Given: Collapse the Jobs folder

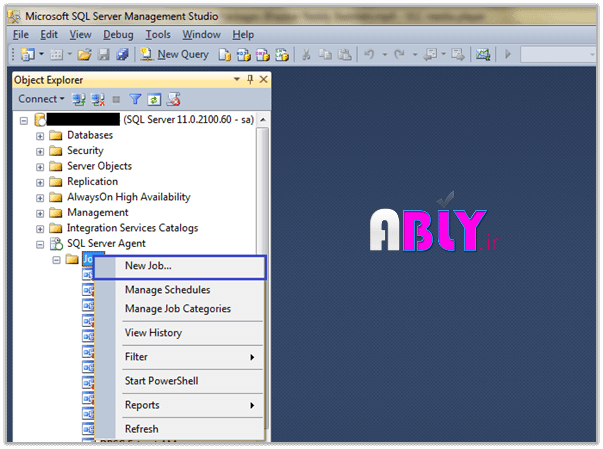Looking at the screenshot, I should pos(57,260).
